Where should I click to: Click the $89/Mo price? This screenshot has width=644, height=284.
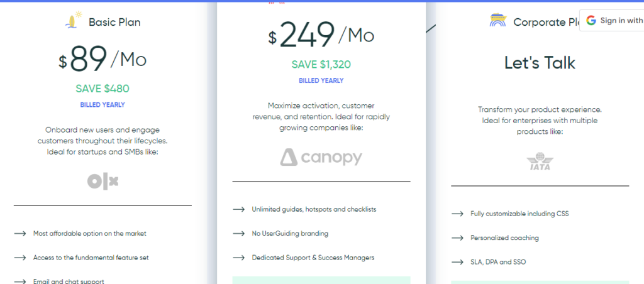103,60
